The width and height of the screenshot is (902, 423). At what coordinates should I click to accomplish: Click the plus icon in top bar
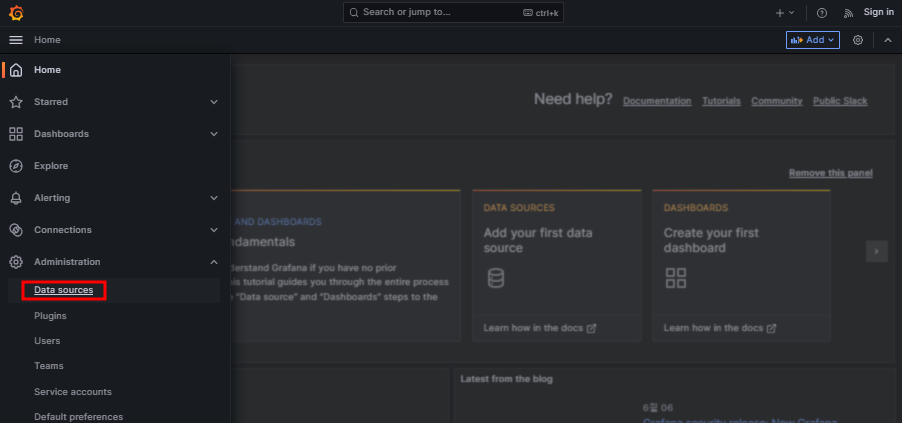780,13
